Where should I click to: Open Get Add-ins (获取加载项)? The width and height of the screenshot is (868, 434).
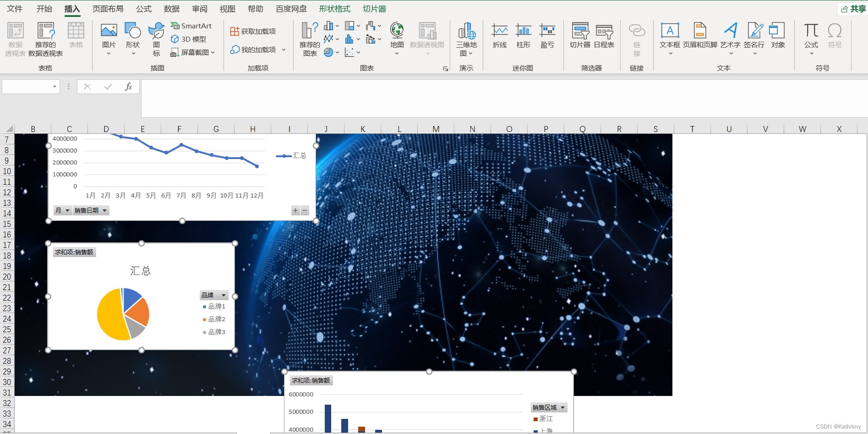point(253,31)
